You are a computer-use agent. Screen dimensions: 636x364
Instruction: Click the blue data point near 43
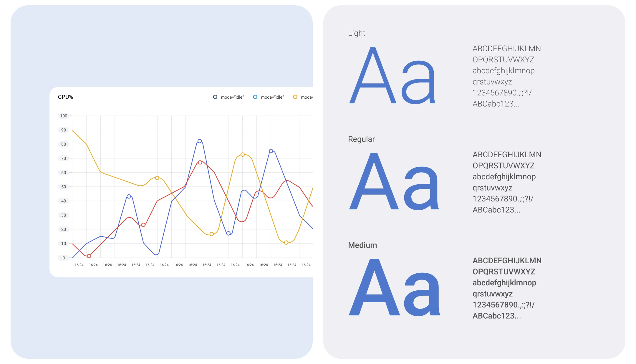click(129, 196)
